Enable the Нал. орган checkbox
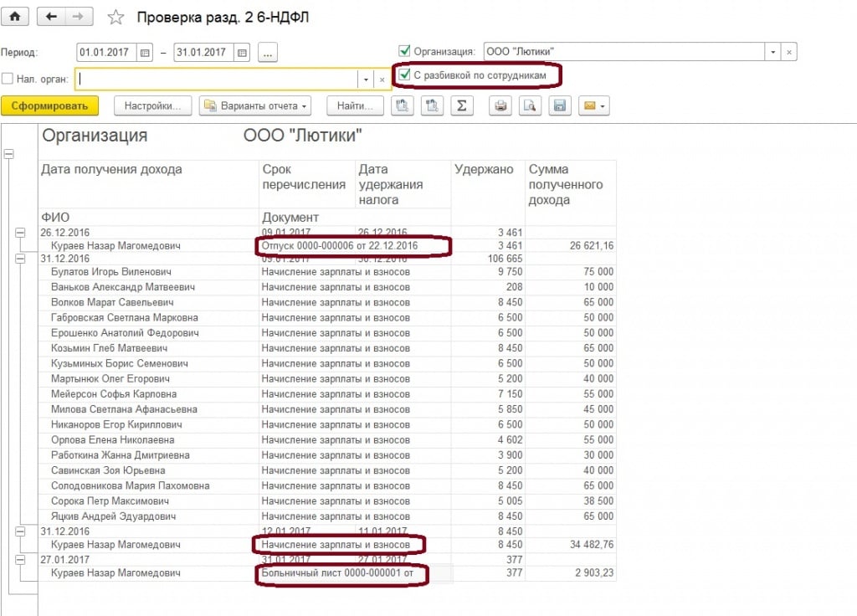This screenshot has width=857, height=616. tap(8, 79)
